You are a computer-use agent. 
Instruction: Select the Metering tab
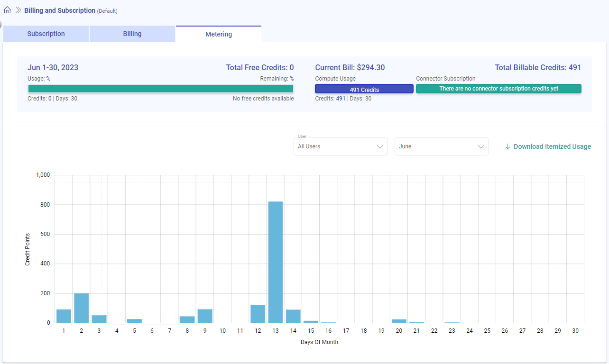tap(218, 34)
